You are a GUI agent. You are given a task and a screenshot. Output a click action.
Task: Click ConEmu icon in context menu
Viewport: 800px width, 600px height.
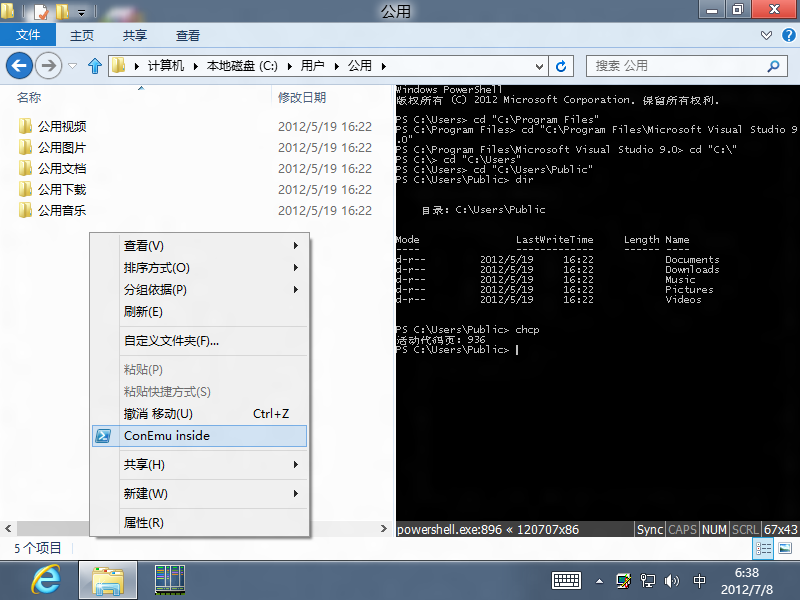point(104,436)
